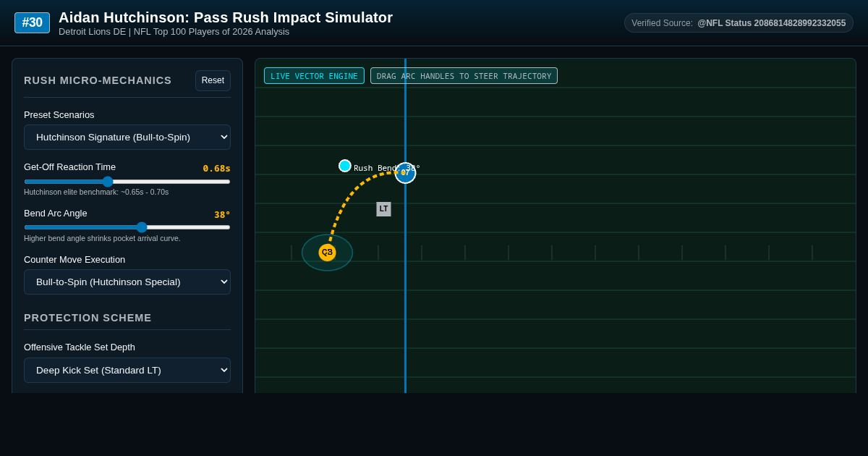The height and width of the screenshot is (456, 868).
Task: Click the Verified Source NFL Status pill
Action: [739, 23]
